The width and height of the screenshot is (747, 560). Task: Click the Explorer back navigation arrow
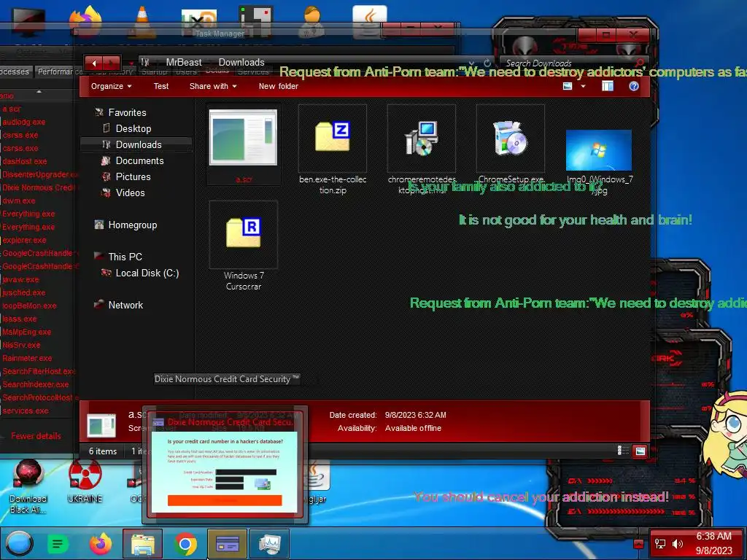coord(94,63)
